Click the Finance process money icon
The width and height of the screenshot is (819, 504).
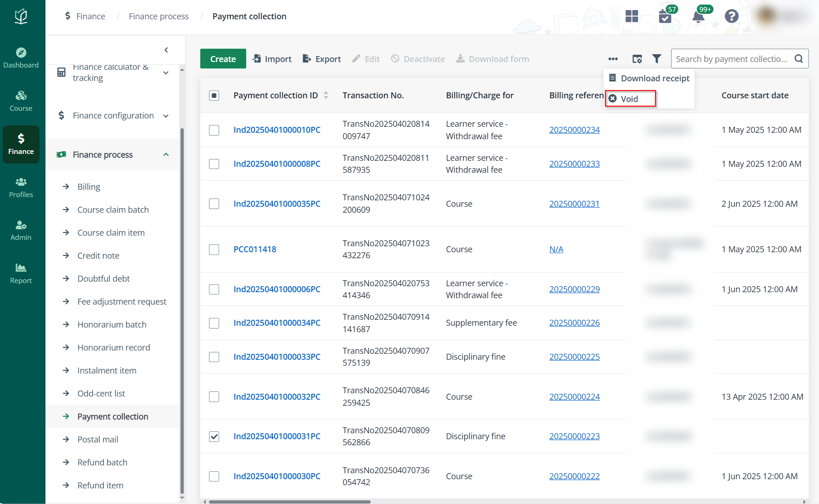tap(61, 154)
